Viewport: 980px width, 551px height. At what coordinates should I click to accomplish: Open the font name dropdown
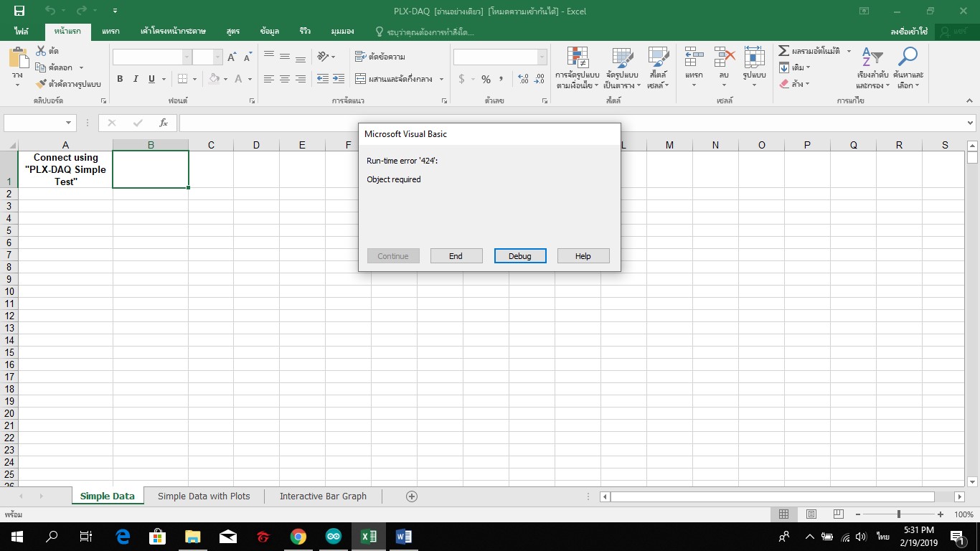point(187,57)
